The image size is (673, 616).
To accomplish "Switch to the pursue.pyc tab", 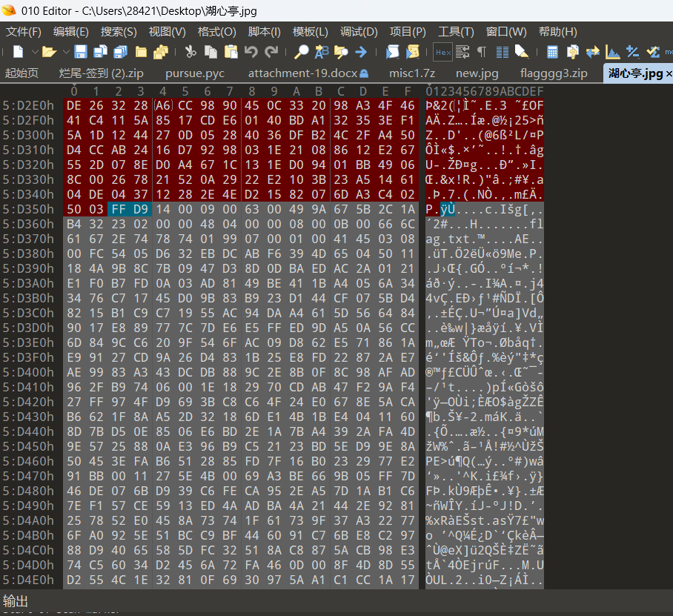I will click(195, 73).
